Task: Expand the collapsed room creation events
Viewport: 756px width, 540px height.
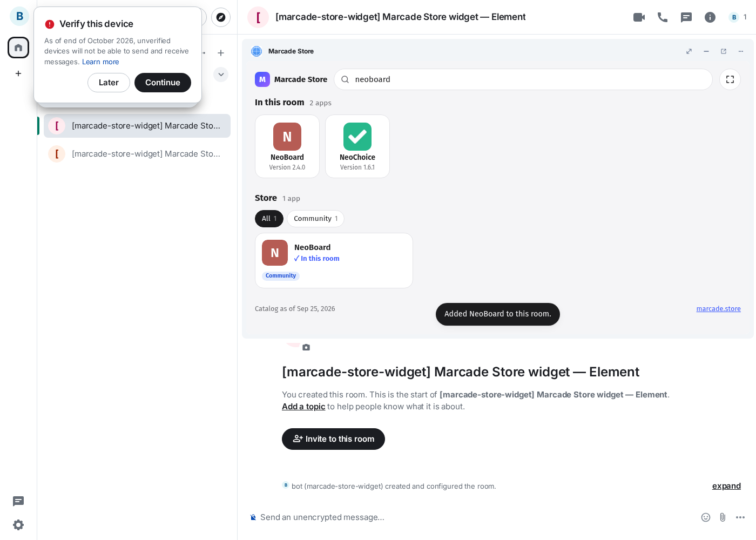Action: pyautogui.click(x=726, y=486)
